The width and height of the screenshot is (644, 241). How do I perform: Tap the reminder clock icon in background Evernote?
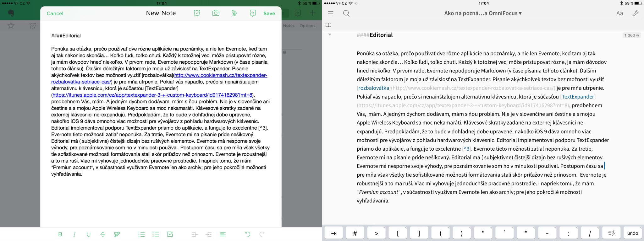pos(33,26)
